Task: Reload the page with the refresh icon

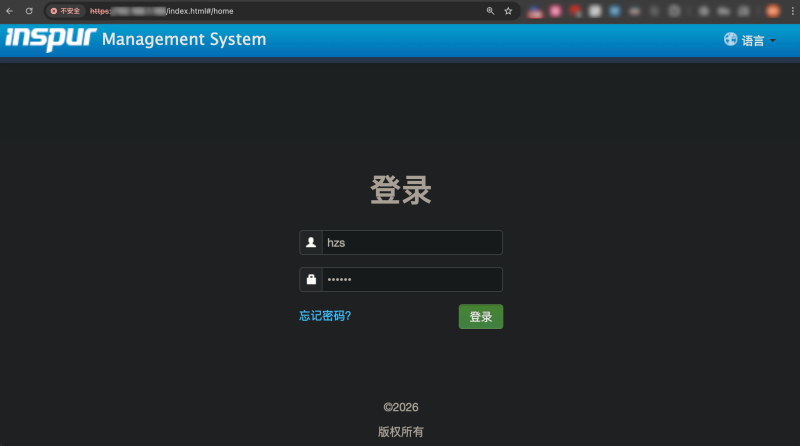Action: pos(29,11)
